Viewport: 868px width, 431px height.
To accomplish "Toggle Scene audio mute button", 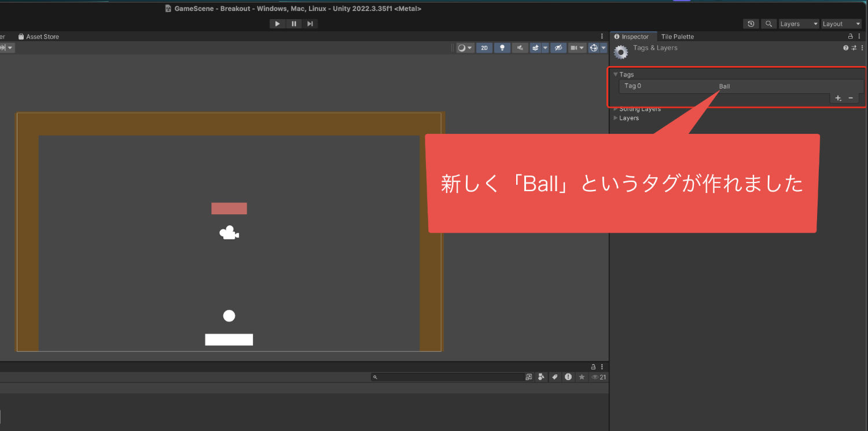I will coord(520,48).
